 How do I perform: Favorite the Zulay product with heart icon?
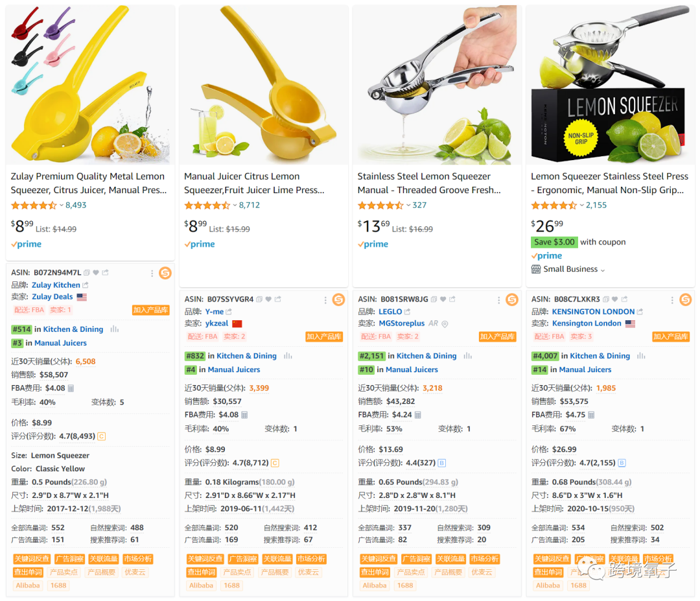coord(95,272)
